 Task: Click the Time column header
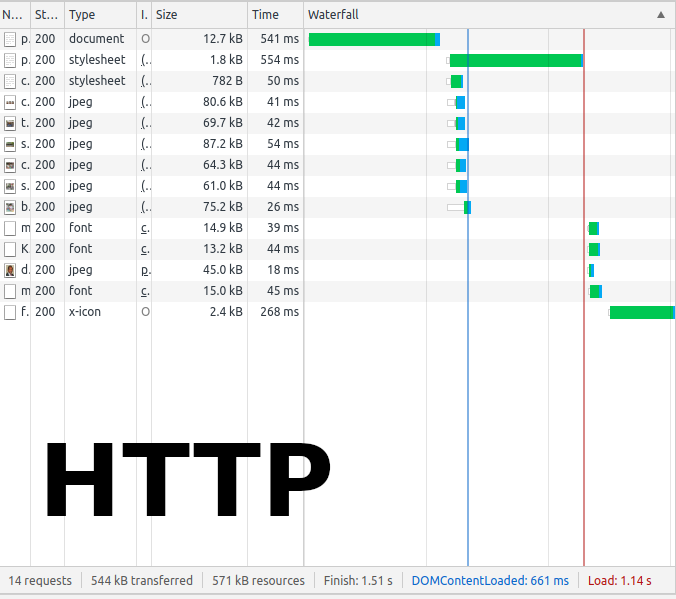[x=275, y=15]
